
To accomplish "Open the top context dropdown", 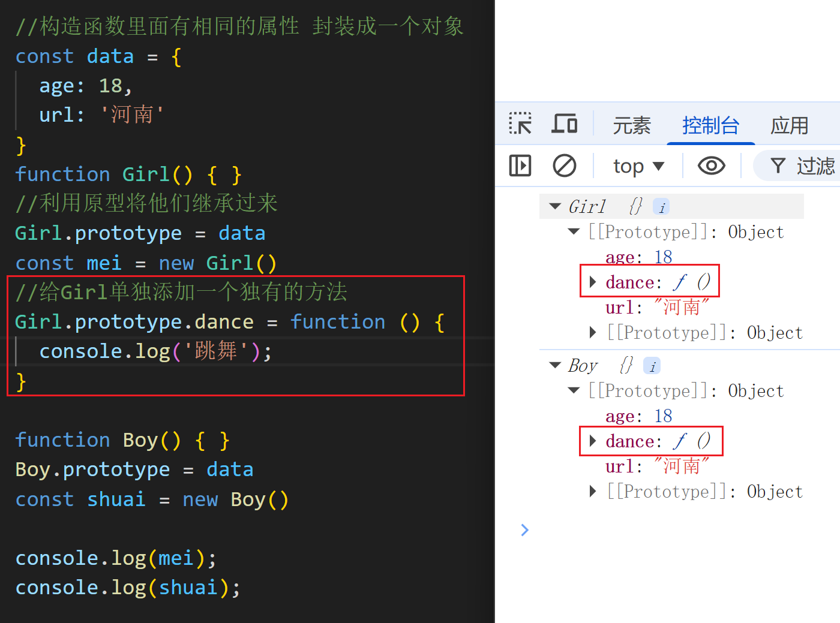I will point(638,166).
